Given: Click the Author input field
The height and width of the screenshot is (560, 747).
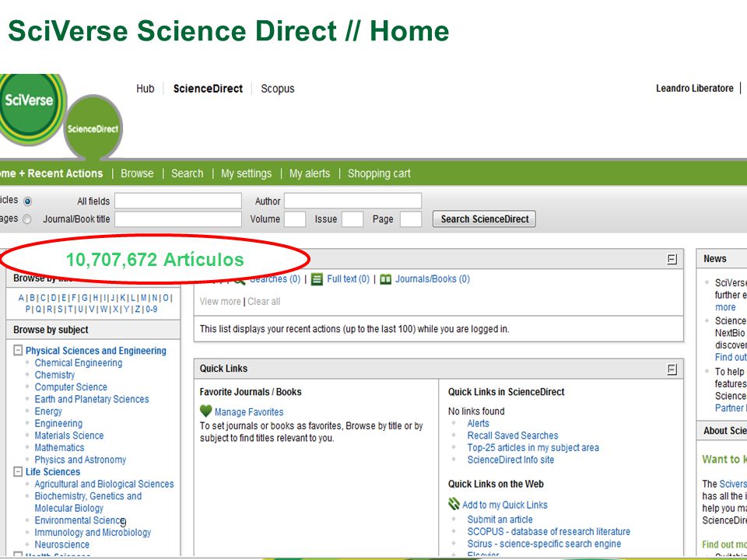Looking at the screenshot, I should tap(353, 201).
